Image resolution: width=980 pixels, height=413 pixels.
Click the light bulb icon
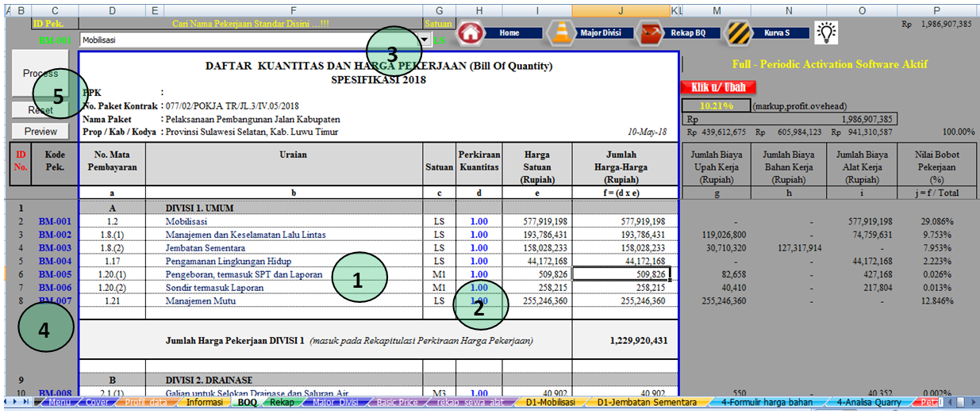pyautogui.click(x=828, y=33)
